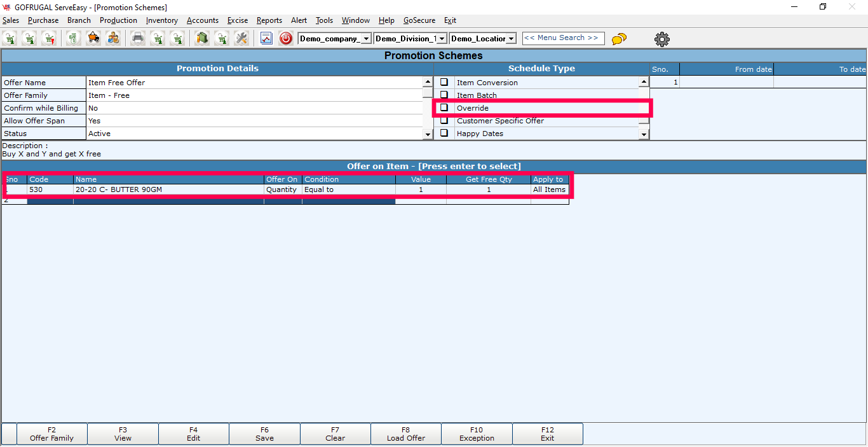Click the printer icon in the toolbar
This screenshot has height=447, width=868.
click(138, 38)
